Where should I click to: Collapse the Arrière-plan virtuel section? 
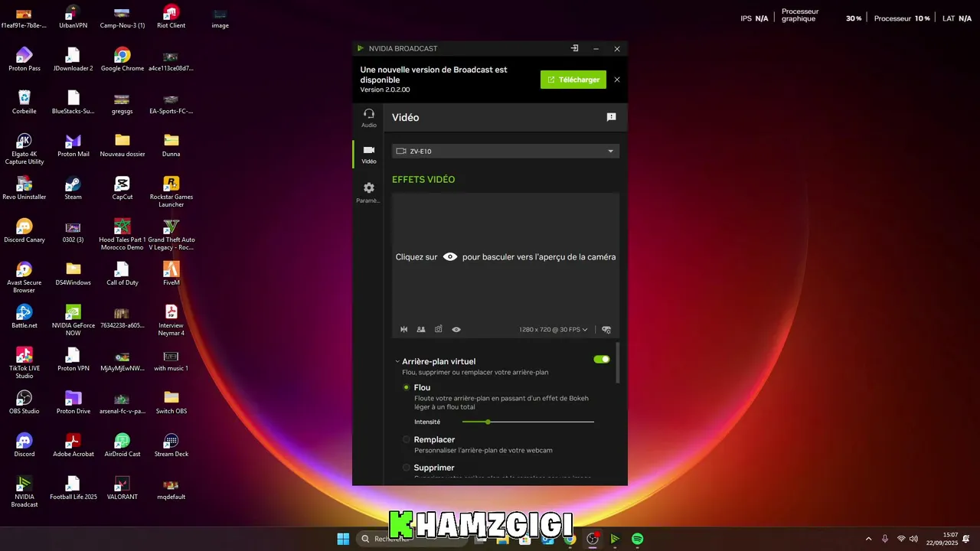tap(397, 361)
